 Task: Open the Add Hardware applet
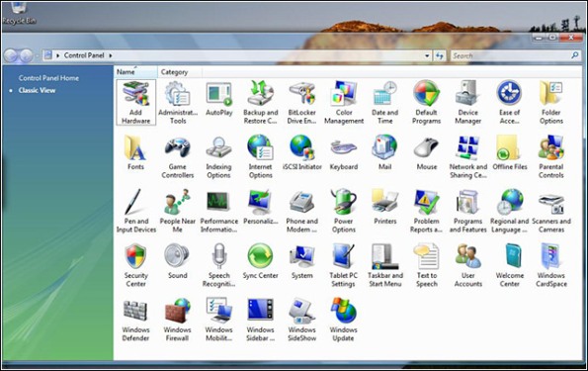click(135, 102)
